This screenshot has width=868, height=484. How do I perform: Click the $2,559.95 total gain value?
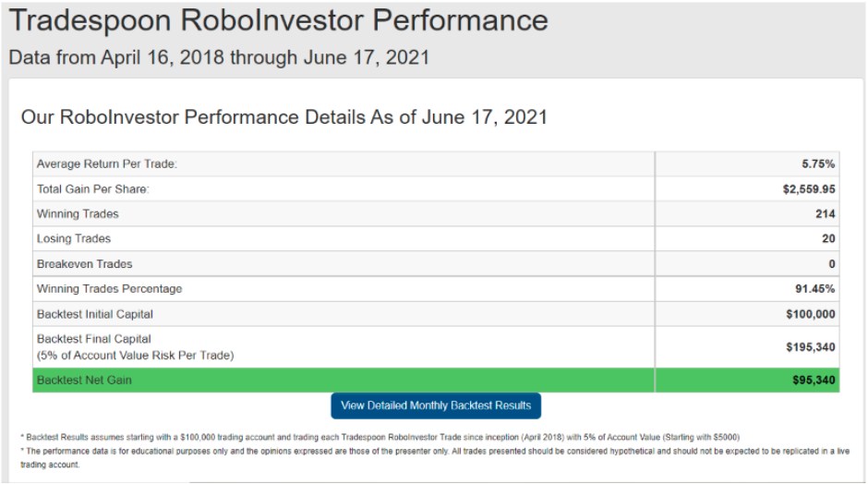(x=809, y=189)
